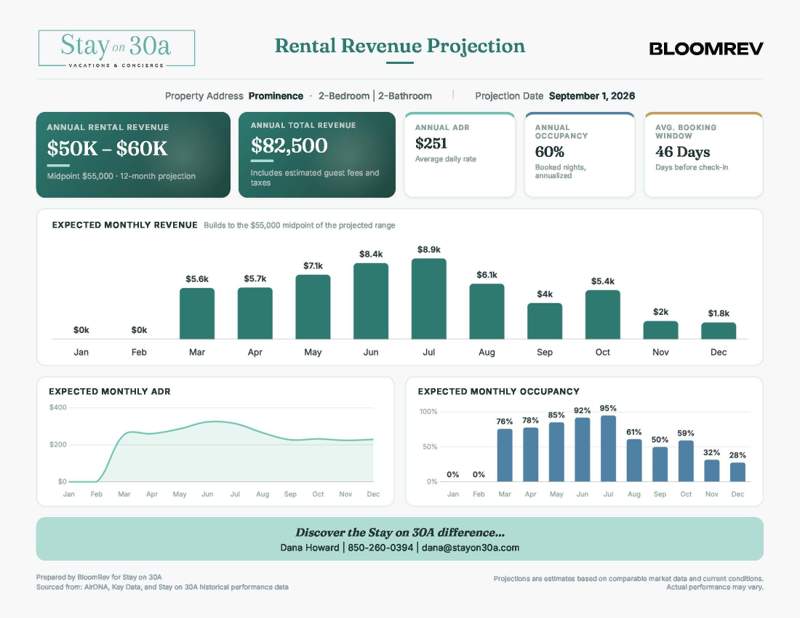This screenshot has height=618, width=800.
Task: Click the July 95% occupancy bar
Action: coord(608,449)
